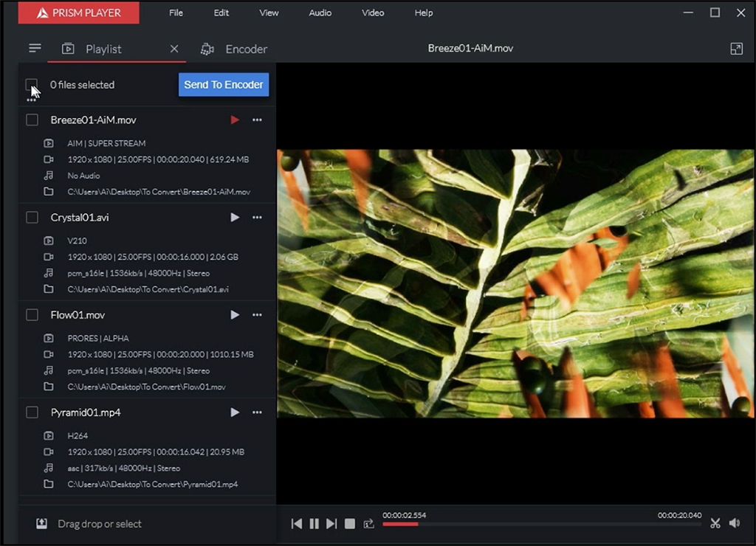Image resolution: width=756 pixels, height=546 pixels.
Task: Open more options for Breeze01-AiM.mov
Action: (x=257, y=120)
